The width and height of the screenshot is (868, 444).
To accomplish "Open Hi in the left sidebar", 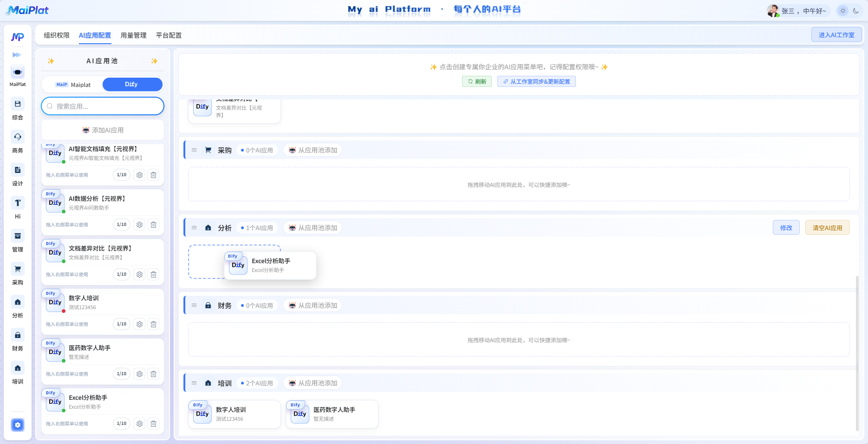I will click(18, 208).
